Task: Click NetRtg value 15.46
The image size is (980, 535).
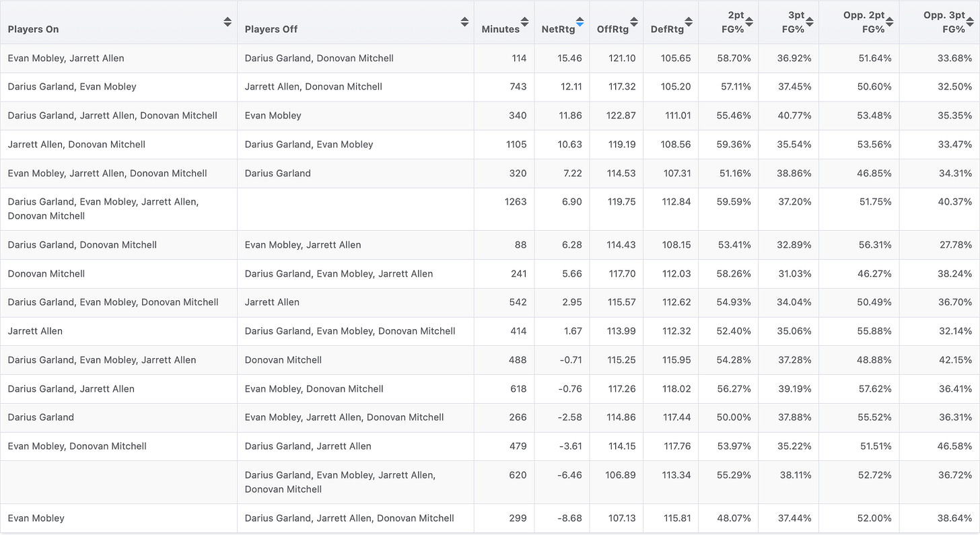Action: 570,59
